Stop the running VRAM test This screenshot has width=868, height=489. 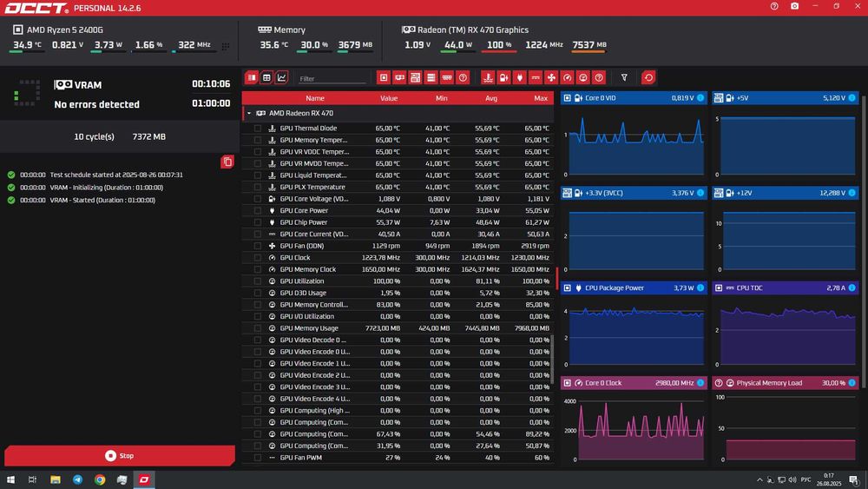120,456
